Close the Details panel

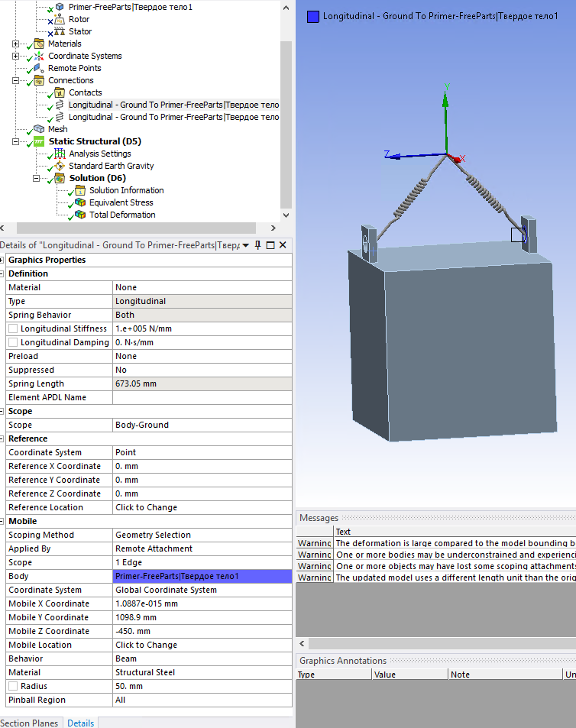pyautogui.click(x=283, y=245)
